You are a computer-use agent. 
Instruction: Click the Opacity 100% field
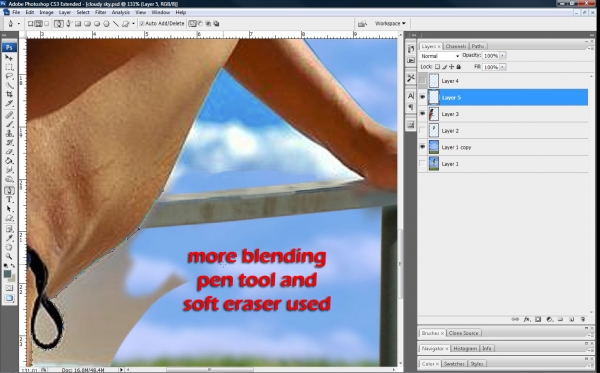[x=491, y=56]
